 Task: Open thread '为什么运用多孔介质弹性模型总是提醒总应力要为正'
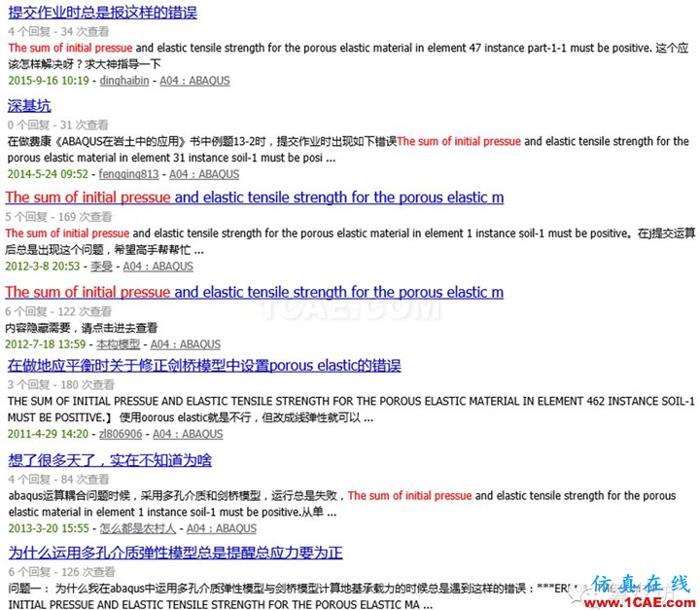click(x=175, y=553)
